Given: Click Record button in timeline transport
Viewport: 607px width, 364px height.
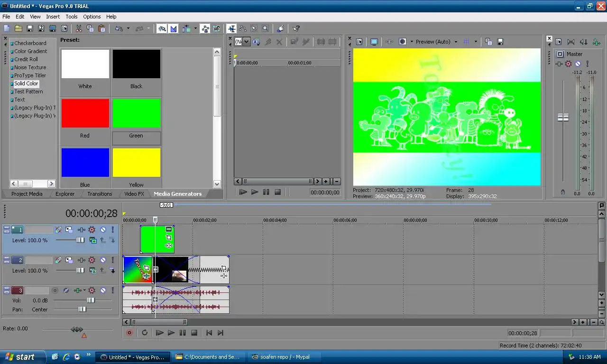Looking at the screenshot, I should coord(129,333).
